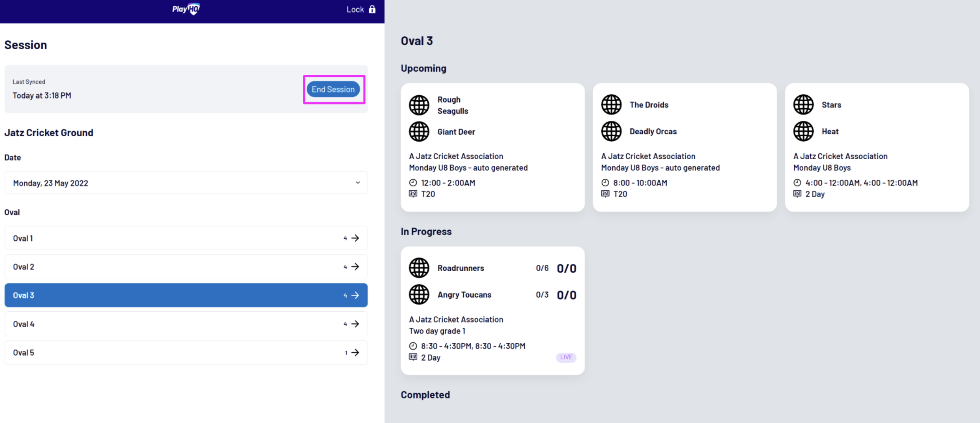Click the End Session button
Image resolution: width=980 pixels, height=423 pixels.
333,89
